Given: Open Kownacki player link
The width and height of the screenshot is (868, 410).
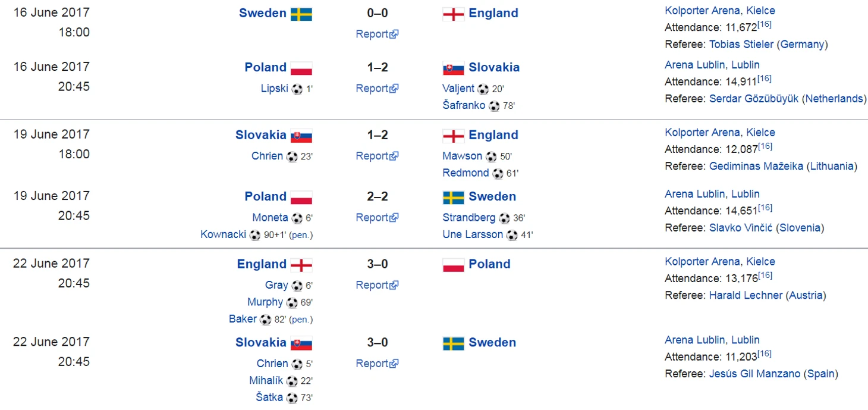Looking at the screenshot, I should [223, 234].
